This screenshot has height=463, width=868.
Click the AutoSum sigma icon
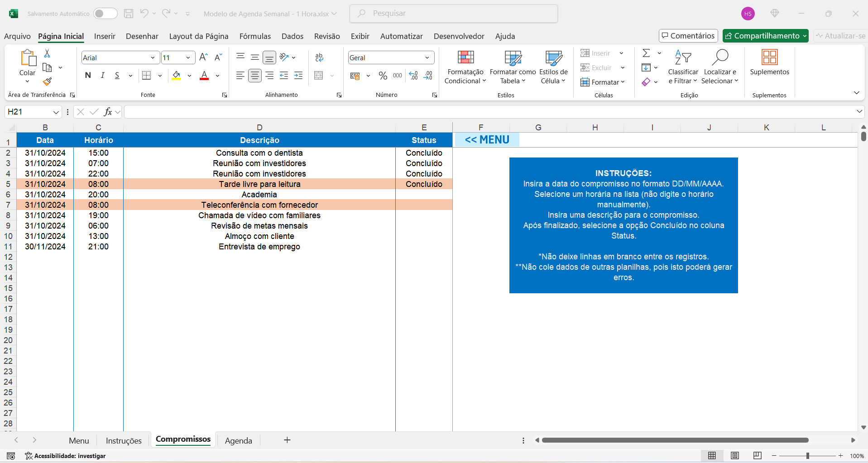(646, 53)
